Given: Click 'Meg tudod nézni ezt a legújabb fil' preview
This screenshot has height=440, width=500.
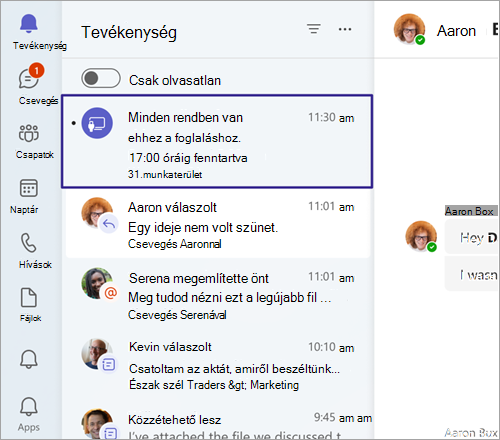Looking at the screenshot, I should coord(230,298).
